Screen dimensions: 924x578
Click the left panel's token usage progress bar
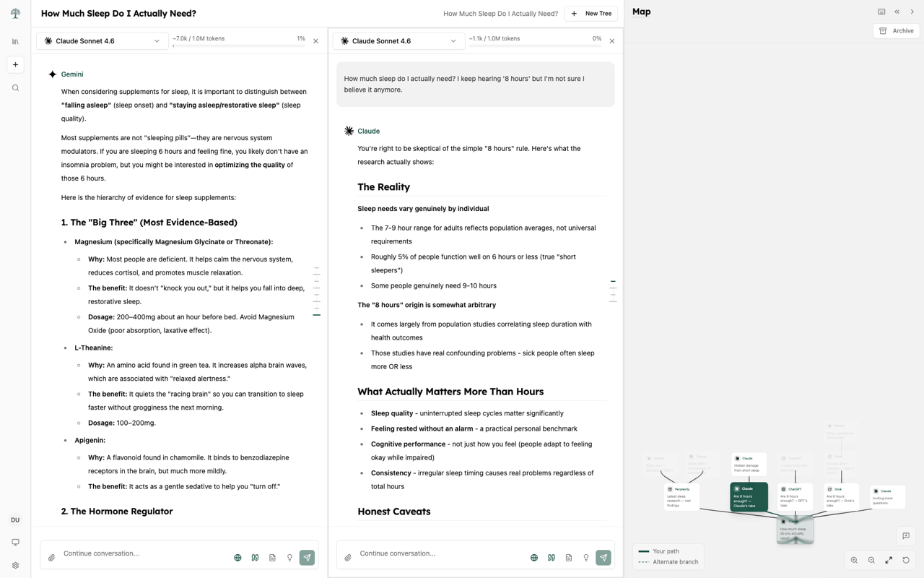(x=239, y=46)
